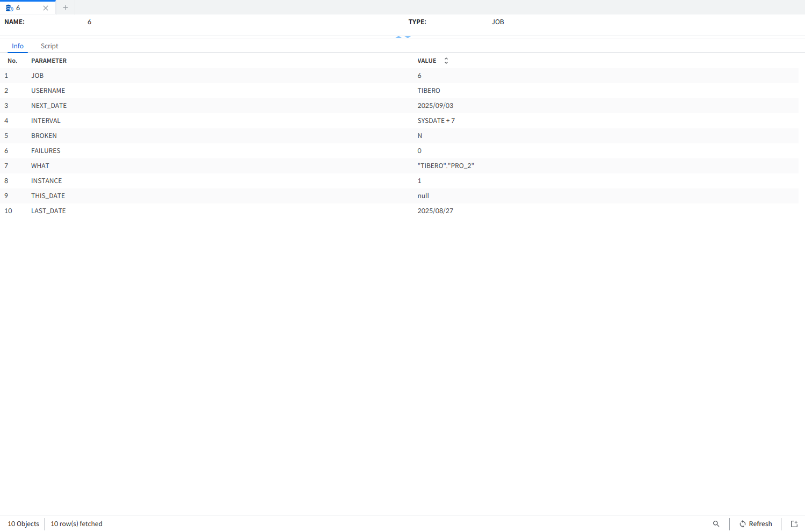Image resolution: width=805 pixels, height=532 pixels.
Task: Click the job icon on tab 6
Action: [x=9, y=8]
